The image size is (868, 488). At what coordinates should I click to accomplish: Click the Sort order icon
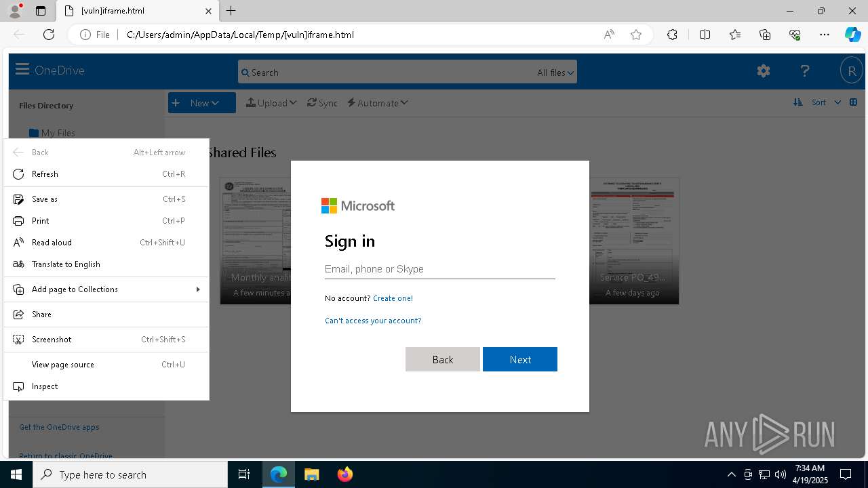point(797,102)
